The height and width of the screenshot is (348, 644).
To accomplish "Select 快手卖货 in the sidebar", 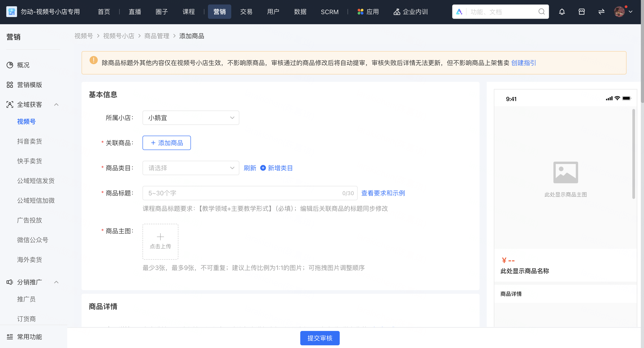I will point(30,161).
